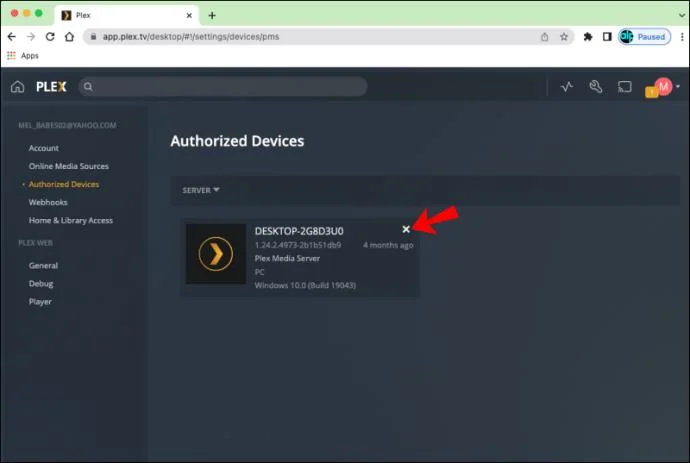Open General under Plex Web
This screenshot has width=690, height=463.
[x=43, y=266]
